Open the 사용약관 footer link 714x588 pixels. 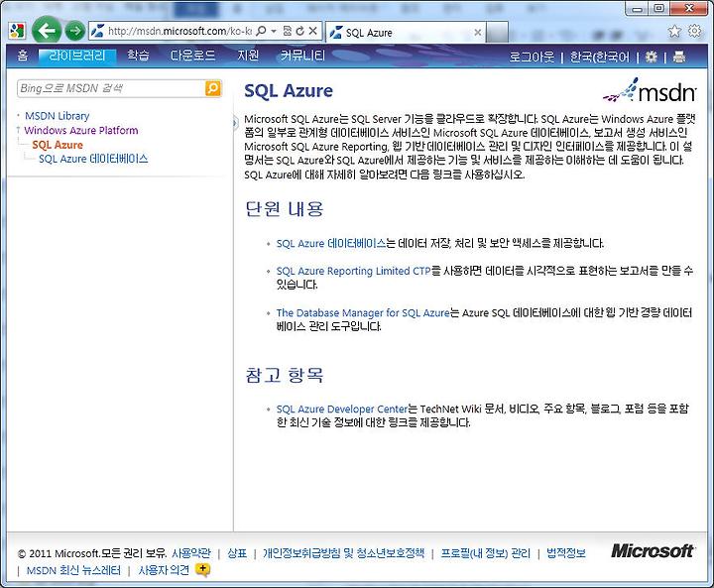coord(191,553)
